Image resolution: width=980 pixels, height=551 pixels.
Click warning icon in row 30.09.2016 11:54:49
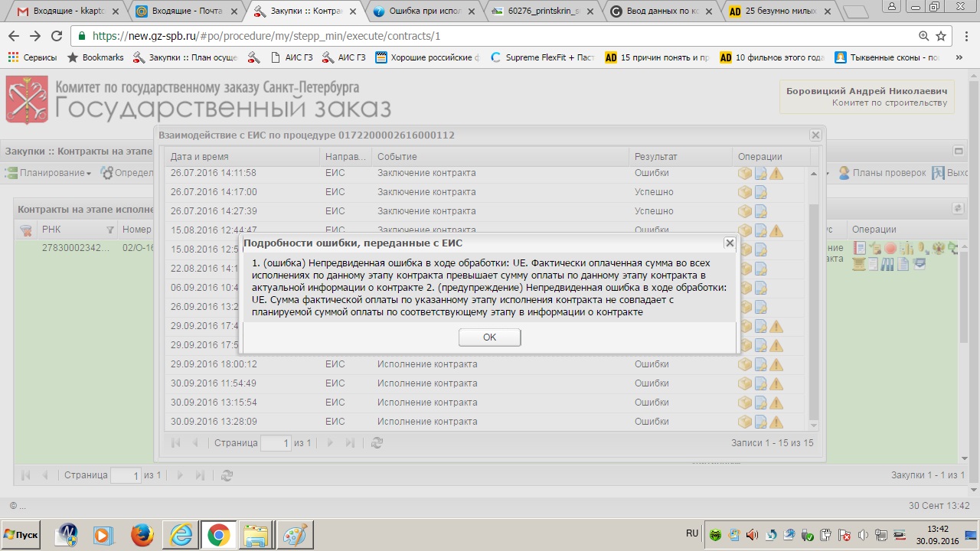[776, 383]
